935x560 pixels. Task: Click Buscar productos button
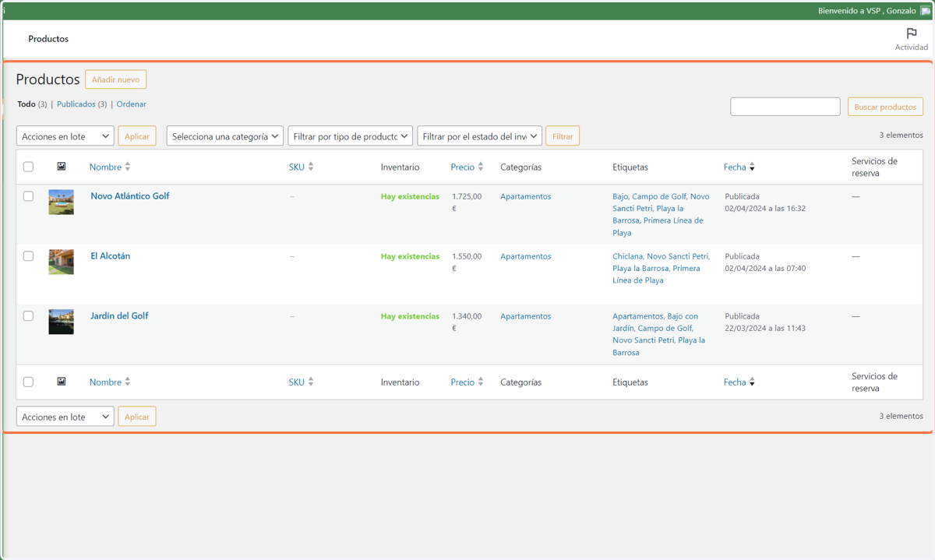pyautogui.click(x=885, y=107)
